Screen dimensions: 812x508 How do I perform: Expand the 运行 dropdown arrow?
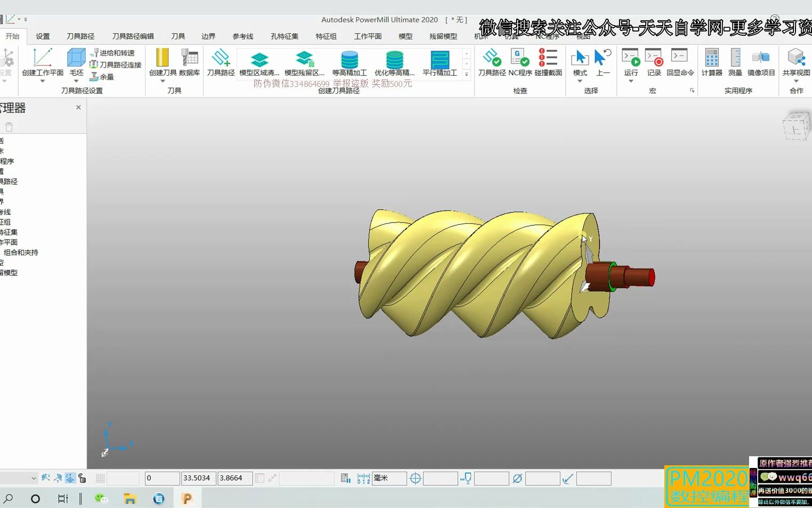[631, 81]
